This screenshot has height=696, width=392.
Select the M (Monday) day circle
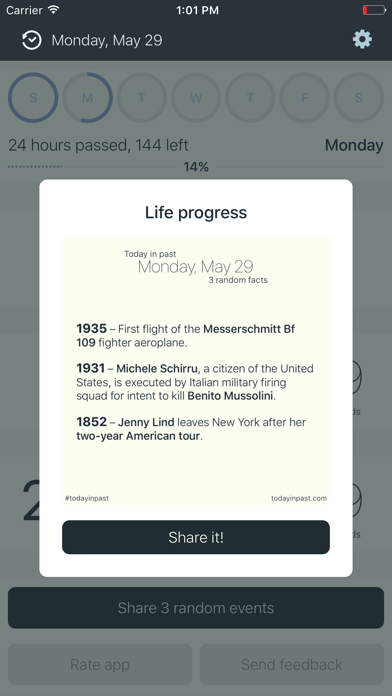pos(87,98)
